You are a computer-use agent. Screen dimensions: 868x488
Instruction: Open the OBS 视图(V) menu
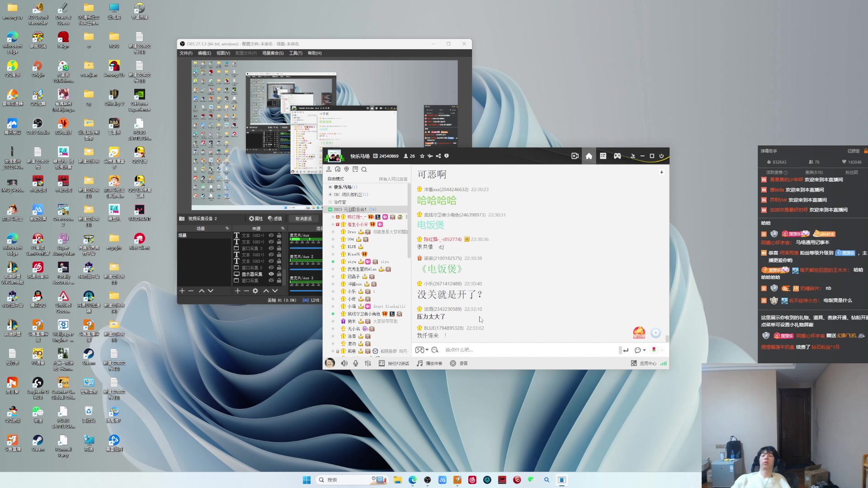[223, 53]
